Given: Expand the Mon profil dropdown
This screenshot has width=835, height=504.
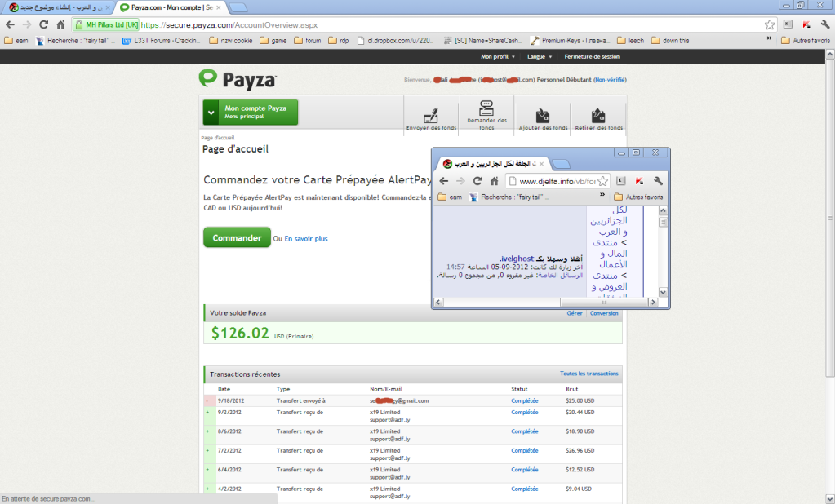Looking at the screenshot, I should pos(498,56).
